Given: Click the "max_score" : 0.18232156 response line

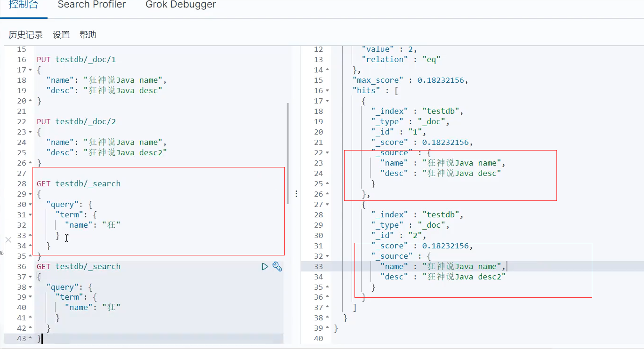Looking at the screenshot, I should 411,80.
